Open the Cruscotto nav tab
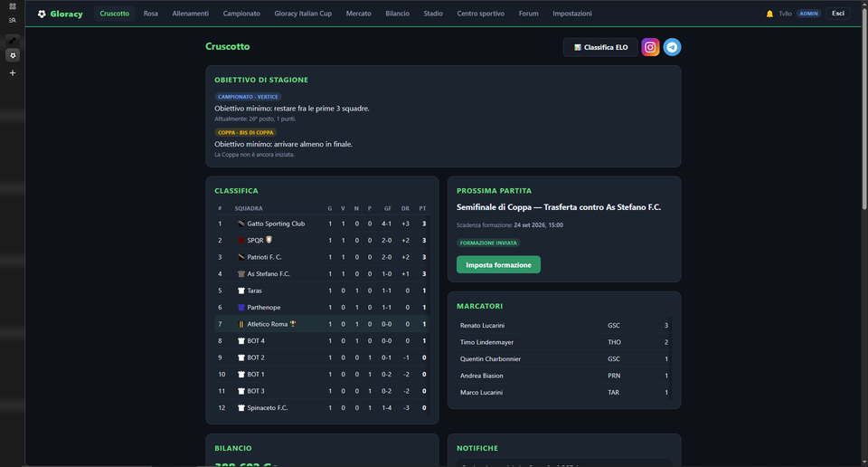This screenshot has height=467, width=868. 115,14
